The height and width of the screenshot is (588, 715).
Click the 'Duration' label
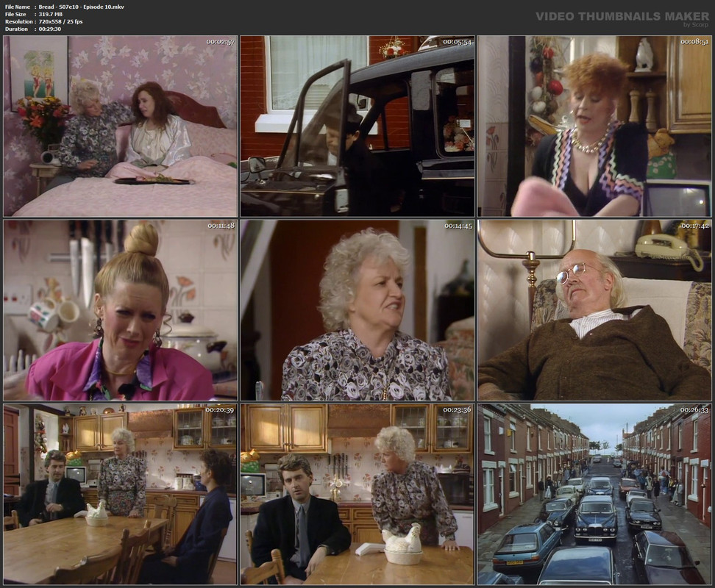pyautogui.click(x=16, y=29)
